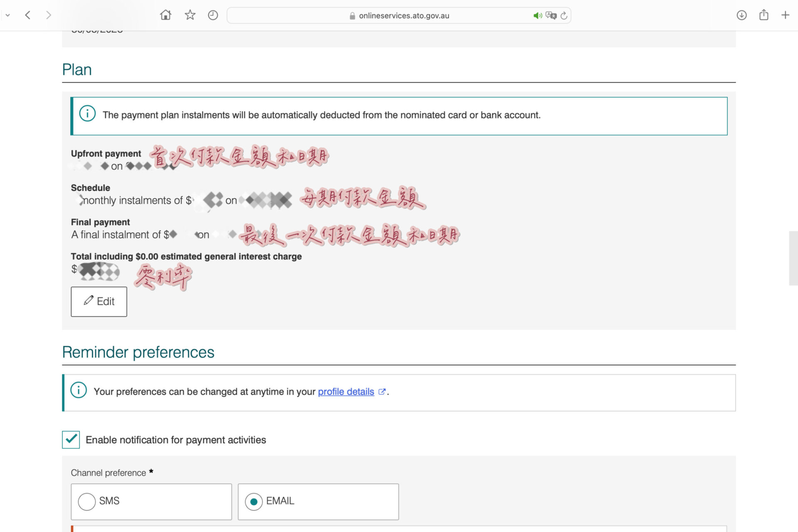Reload the page with the refresh icon

click(x=564, y=16)
